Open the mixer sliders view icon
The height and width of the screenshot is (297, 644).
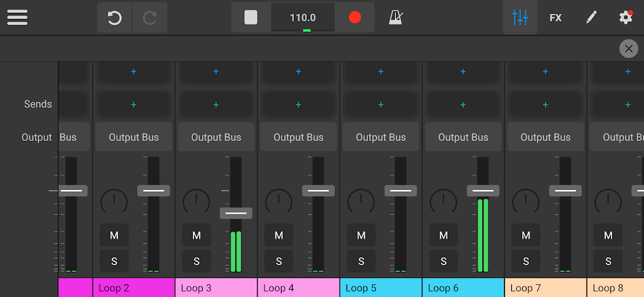[x=520, y=17]
